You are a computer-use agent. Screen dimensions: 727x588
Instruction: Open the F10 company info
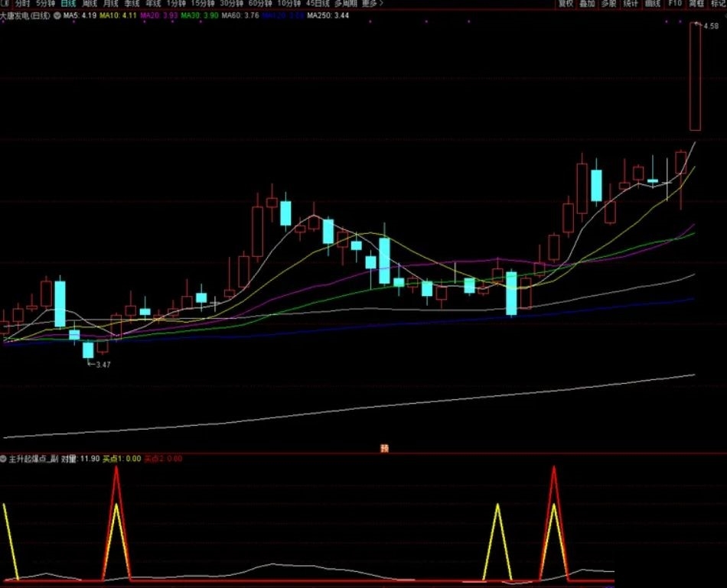coord(675,3)
